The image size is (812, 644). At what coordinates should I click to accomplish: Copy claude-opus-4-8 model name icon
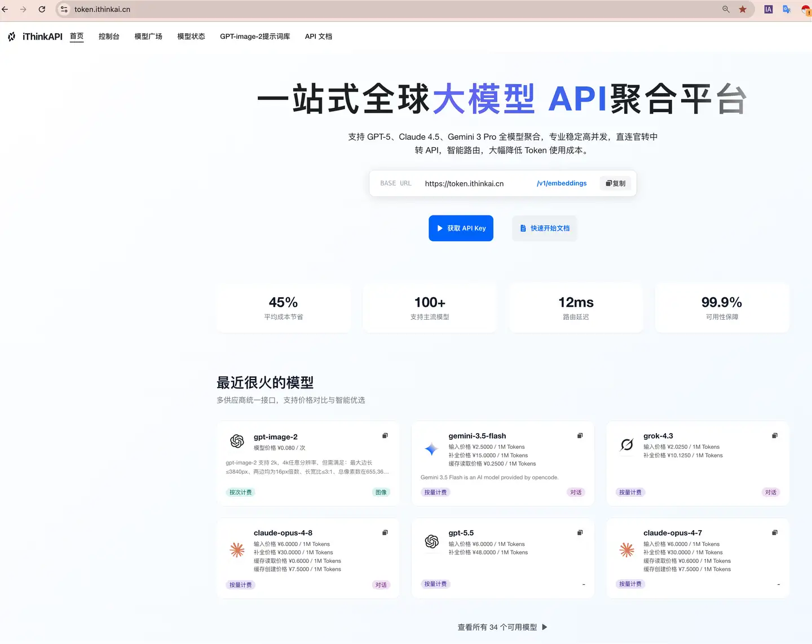385,532
